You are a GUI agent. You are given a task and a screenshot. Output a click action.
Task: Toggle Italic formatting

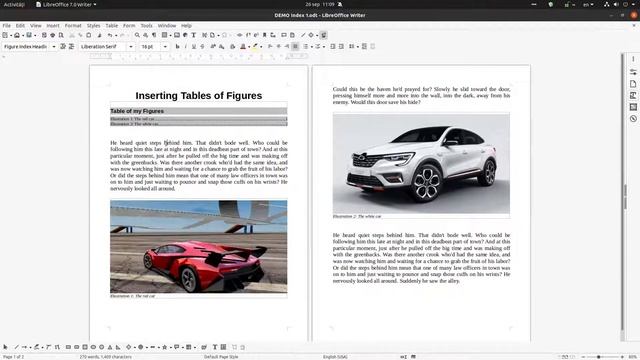coord(186,47)
